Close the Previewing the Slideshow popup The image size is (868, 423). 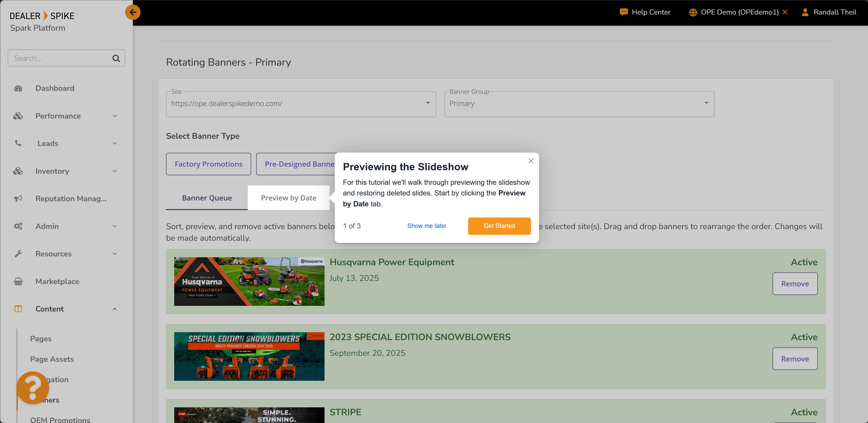coord(531,161)
